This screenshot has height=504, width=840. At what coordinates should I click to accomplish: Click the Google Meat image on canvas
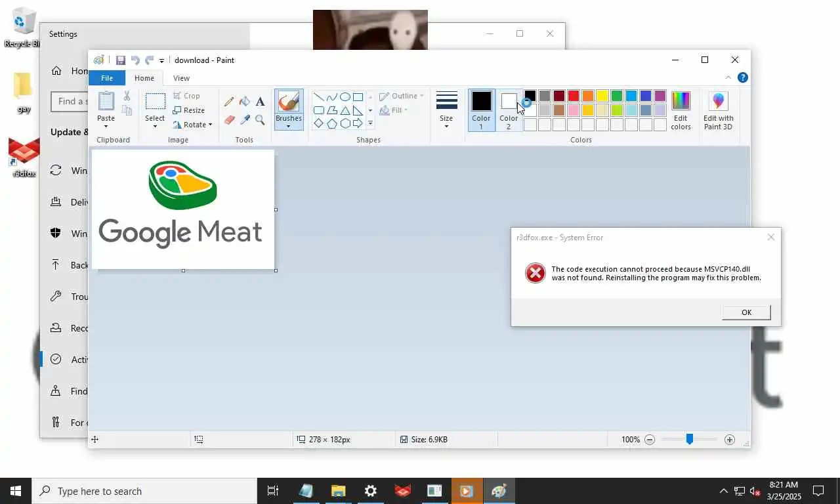[182, 209]
